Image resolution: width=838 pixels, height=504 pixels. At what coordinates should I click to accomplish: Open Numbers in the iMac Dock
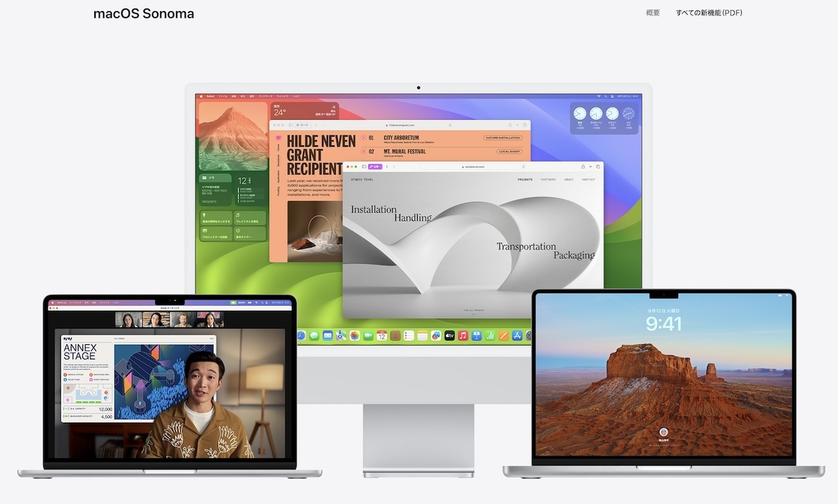point(490,336)
